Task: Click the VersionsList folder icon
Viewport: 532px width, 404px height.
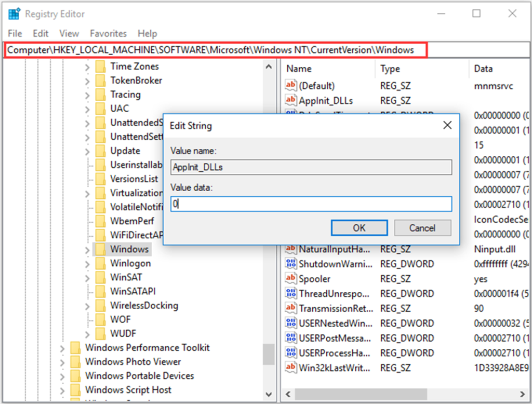Action: pyautogui.click(x=100, y=179)
